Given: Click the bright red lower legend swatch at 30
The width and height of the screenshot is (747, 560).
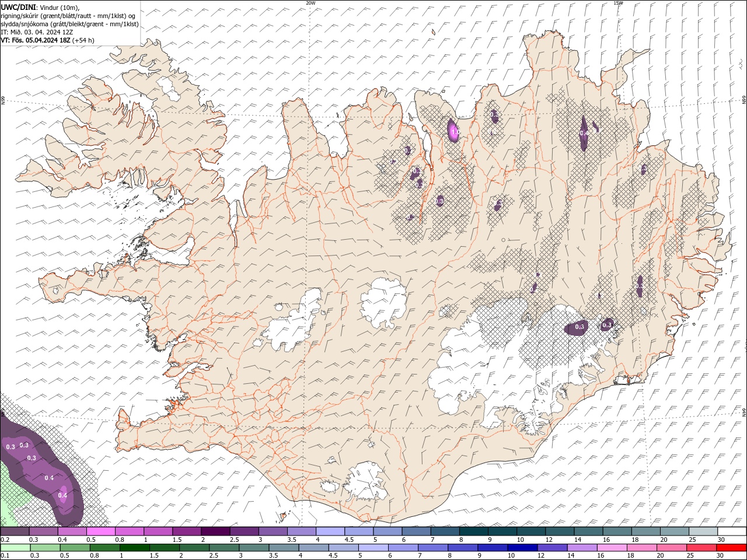Looking at the screenshot, I should pos(731,548).
